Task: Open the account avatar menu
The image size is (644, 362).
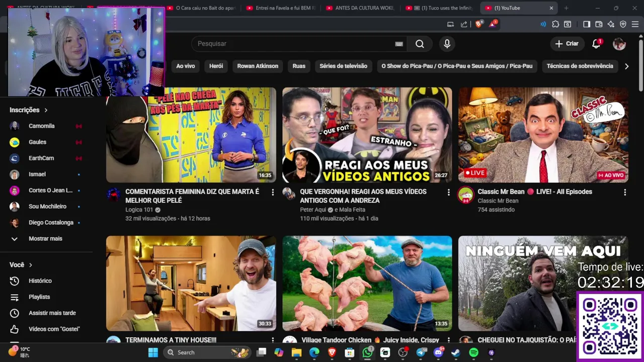Action: [619, 44]
